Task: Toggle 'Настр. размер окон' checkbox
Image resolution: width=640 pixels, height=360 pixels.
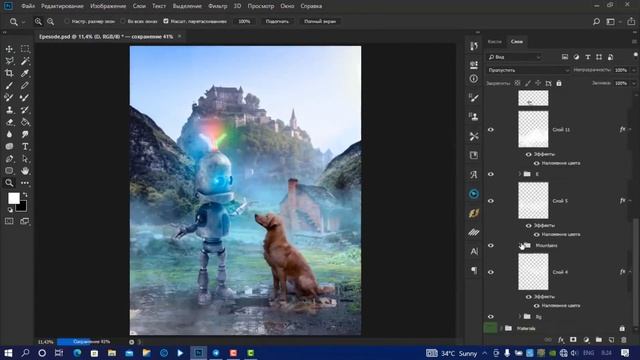Action: point(67,21)
